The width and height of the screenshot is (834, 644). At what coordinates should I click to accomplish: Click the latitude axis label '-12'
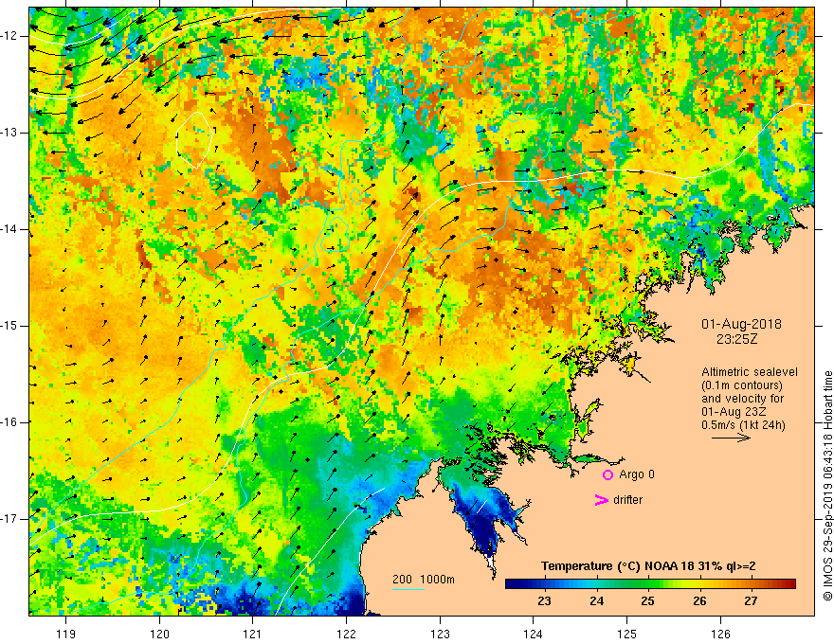(10, 36)
